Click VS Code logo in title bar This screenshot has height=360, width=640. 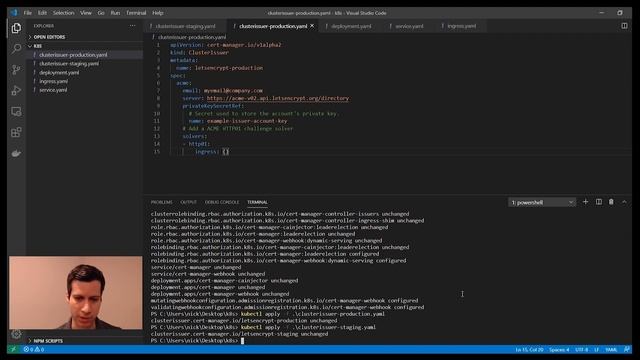tap(14, 13)
